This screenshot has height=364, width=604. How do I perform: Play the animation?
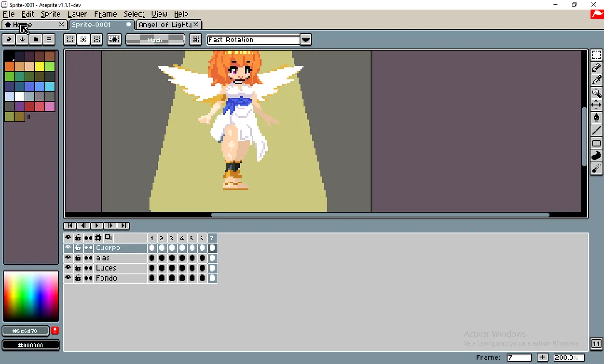pos(96,226)
